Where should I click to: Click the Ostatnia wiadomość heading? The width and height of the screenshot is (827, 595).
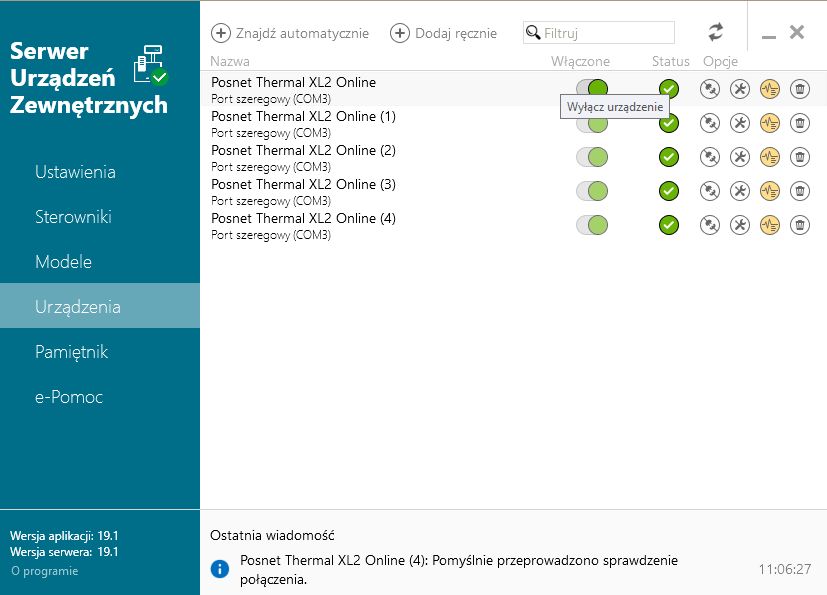[272, 535]
